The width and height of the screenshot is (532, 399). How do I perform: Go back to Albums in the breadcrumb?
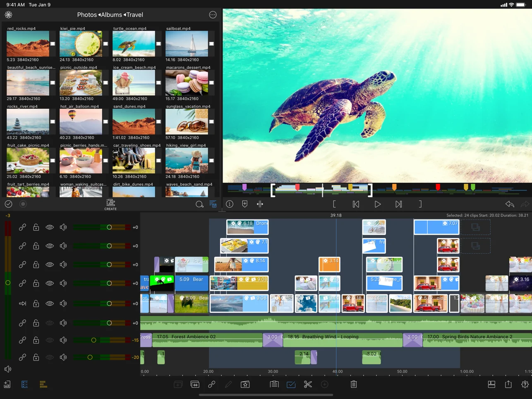point(111,15)
